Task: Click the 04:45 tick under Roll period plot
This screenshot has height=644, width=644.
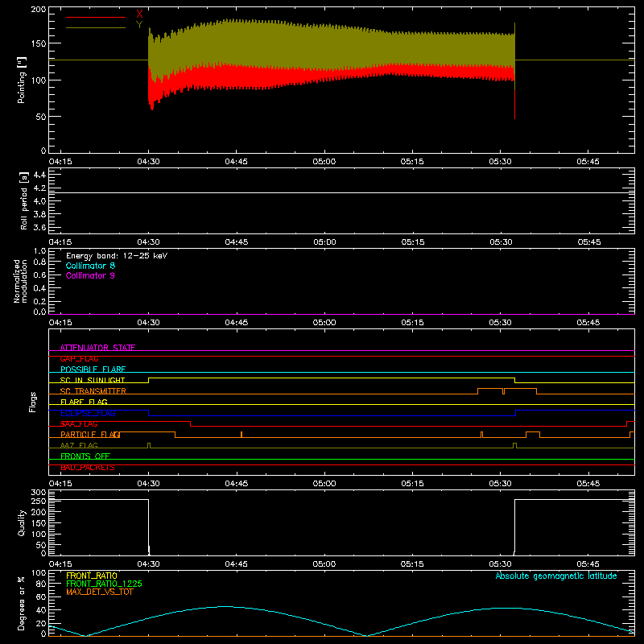Action: point(236,242)
